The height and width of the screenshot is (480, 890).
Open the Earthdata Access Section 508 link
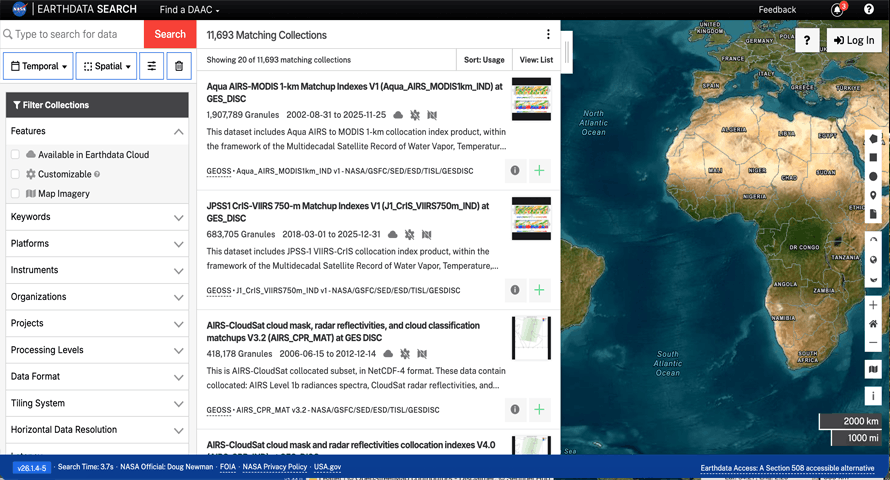[x=787, y=468]
